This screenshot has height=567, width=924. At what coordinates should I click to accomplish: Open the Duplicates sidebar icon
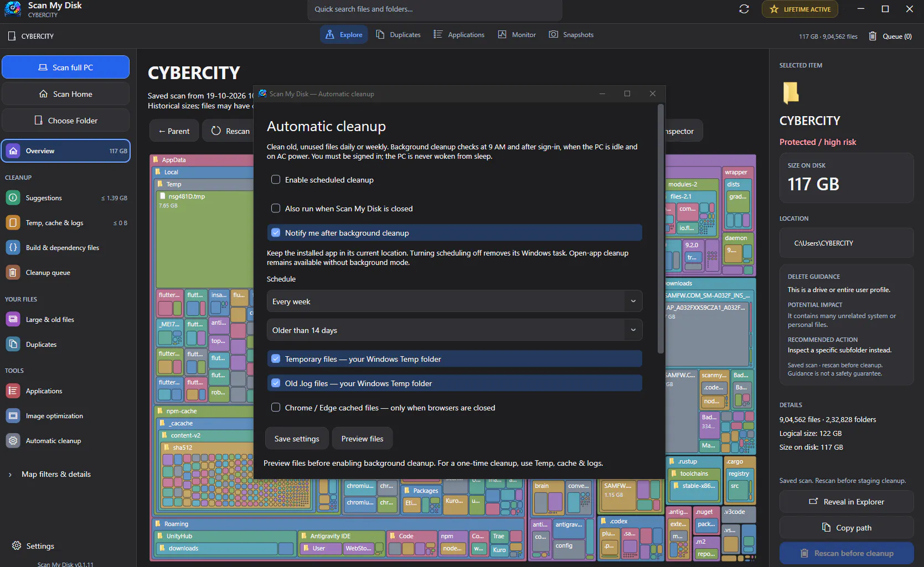click(13, 344)
